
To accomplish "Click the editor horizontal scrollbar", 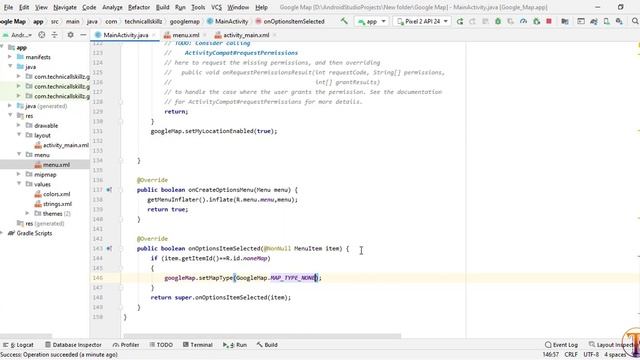I will tap(262, 336).
